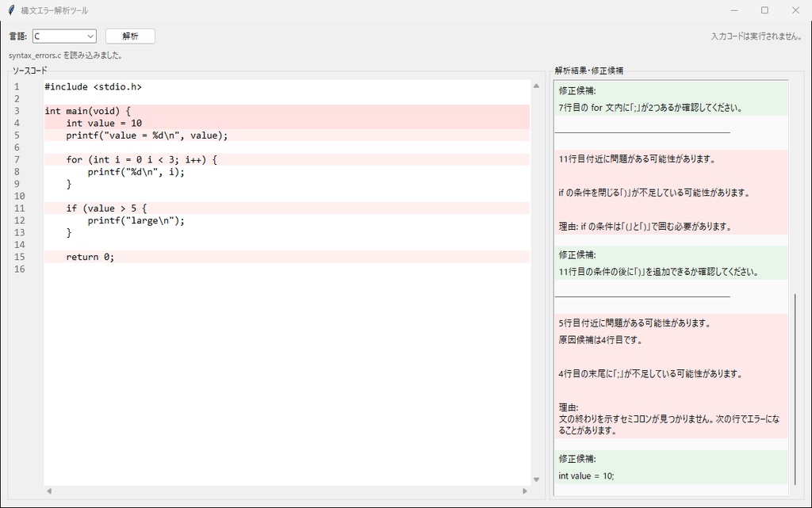Screen dimensions: 812x508
Task: Click the status text 'syntax_errors.c を読み込みました。'
Action: coord(65,55)
